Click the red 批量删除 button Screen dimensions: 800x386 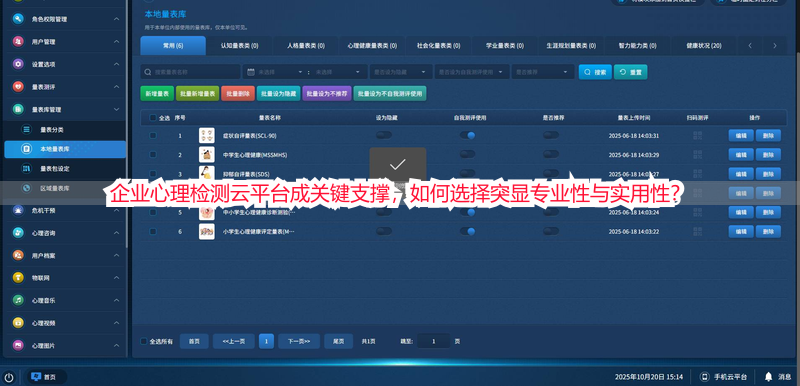[x=238, y=93]
